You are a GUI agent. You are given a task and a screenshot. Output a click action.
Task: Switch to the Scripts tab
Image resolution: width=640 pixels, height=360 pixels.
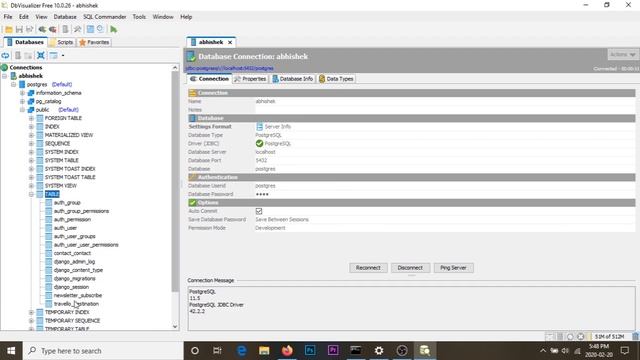click(61, 42)
